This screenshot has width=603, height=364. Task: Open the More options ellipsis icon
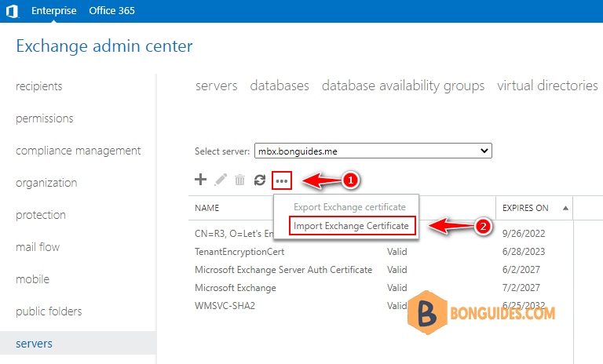click(282, 181)
